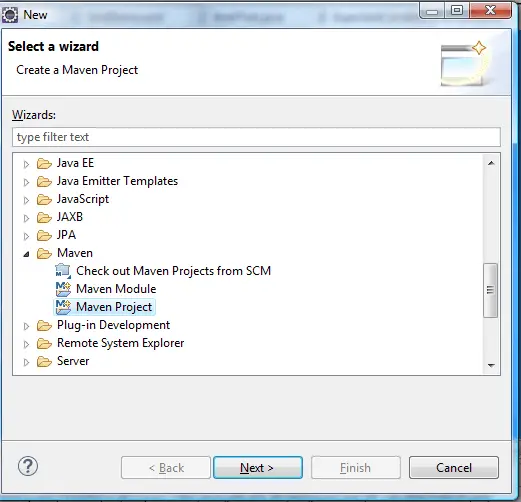Select the Server label

pyautogui.click(x=73, y=361)
